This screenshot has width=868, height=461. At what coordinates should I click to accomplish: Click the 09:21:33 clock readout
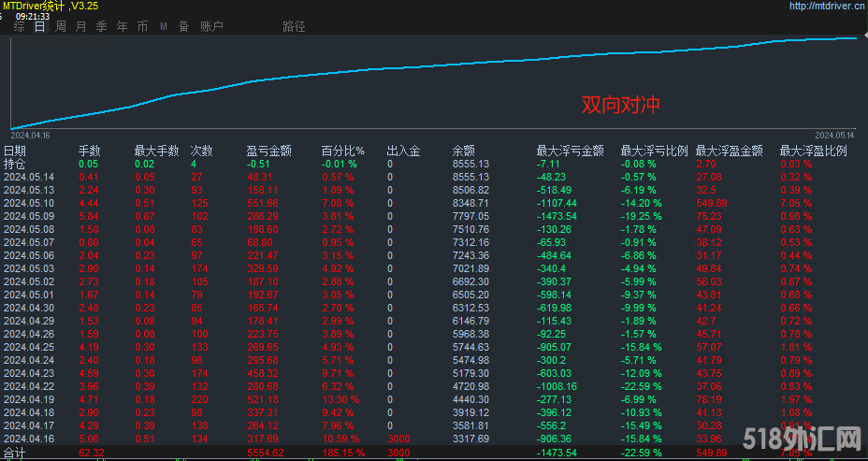coord(33,16)
